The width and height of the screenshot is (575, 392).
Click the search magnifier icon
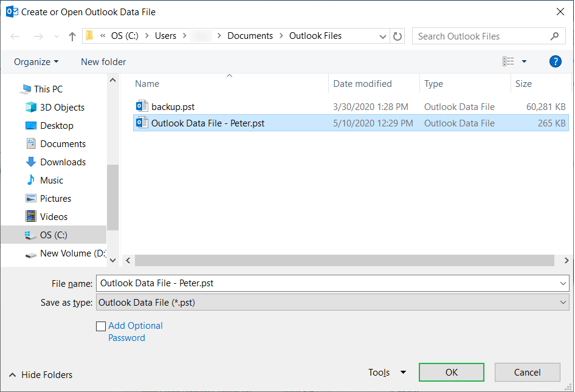555,36
